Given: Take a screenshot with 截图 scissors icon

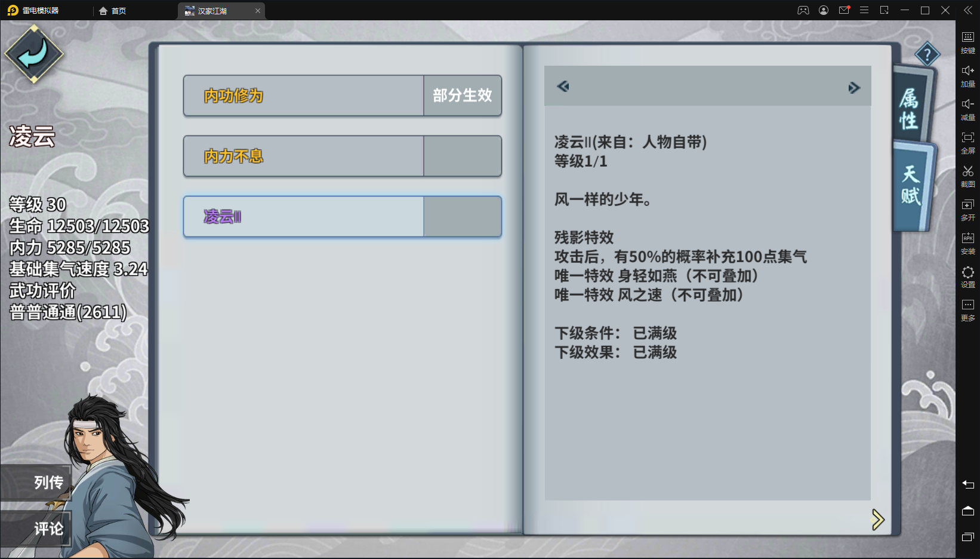Looking at the screenshot, I should pyautogui.click(x=967, y=176).
